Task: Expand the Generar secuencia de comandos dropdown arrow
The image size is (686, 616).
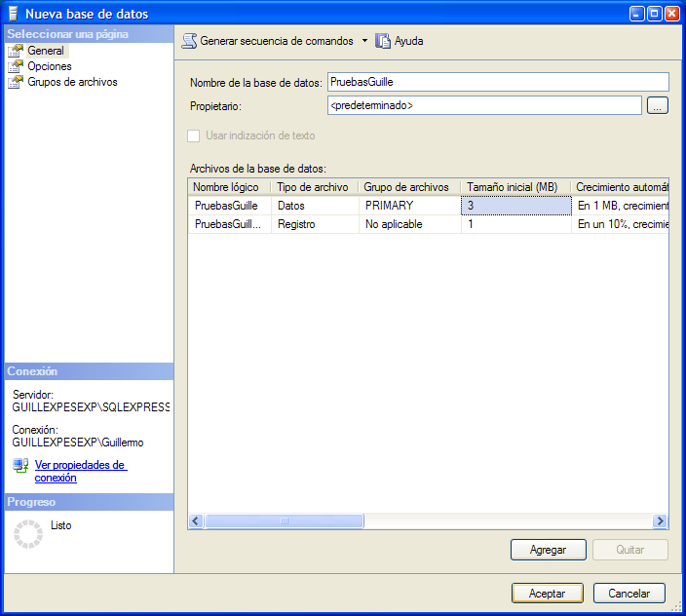Action: click(x=364, y=41)
